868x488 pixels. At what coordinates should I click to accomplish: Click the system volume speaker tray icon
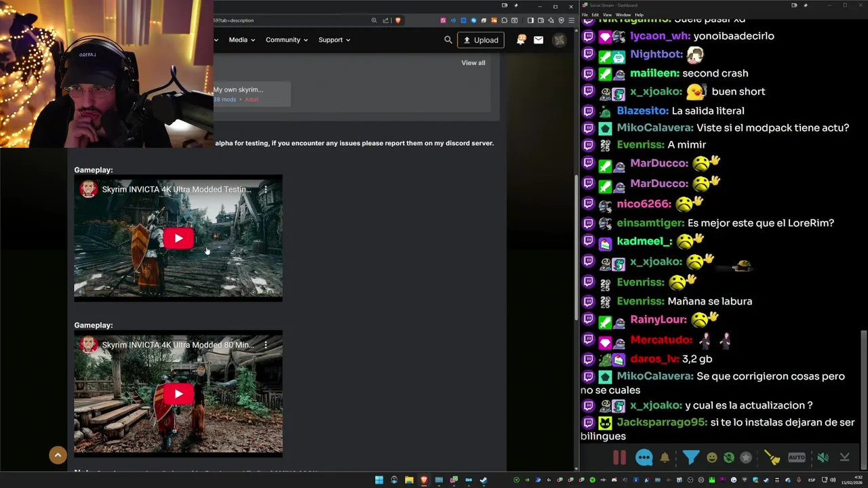click(833, 480)
